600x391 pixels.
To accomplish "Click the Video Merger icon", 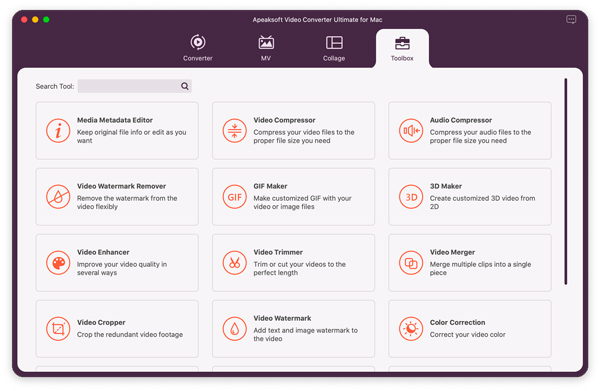I will (411, 263).
